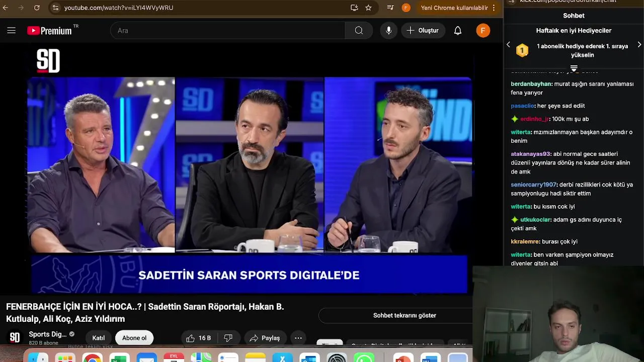Click subscriber badge beside utkukoclar

pyautogui.click(x=515, y=220)
